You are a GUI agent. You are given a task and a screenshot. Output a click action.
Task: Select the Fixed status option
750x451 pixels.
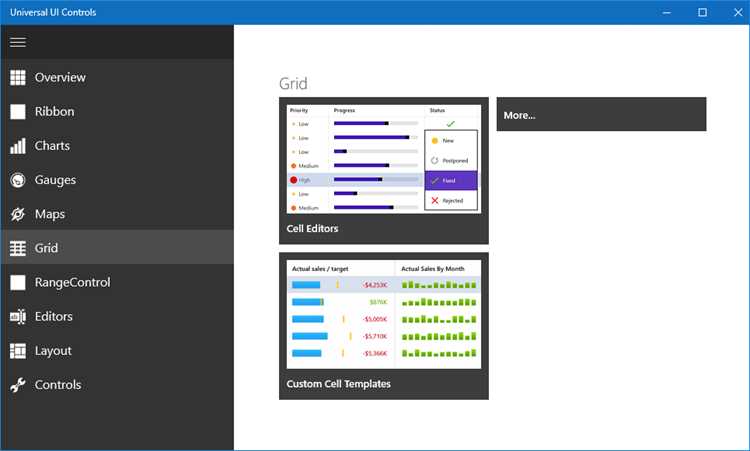(x=451, y=181)
